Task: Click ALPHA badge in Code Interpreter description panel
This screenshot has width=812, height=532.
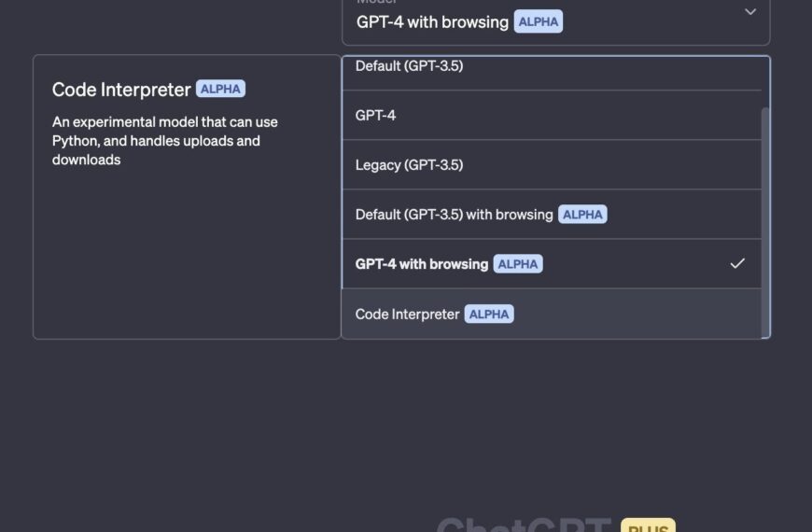Action: pos(220,89)
